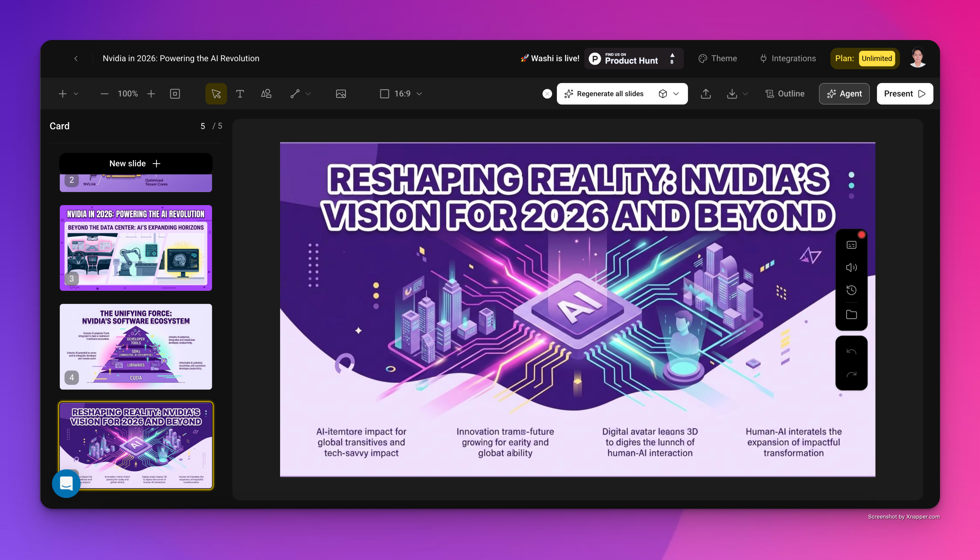Start presentation with Present button
This screenshot has width=980, height=560.
(x=905, y=94)
